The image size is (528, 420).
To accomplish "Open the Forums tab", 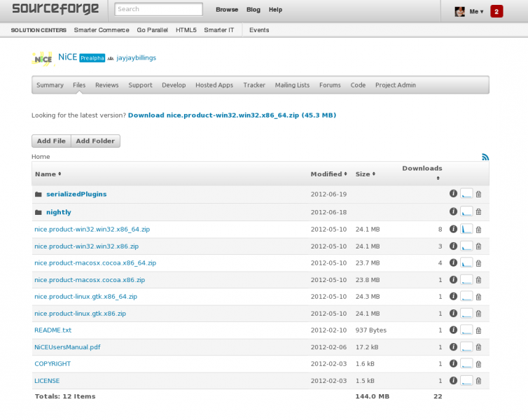I will click(330, 85).
